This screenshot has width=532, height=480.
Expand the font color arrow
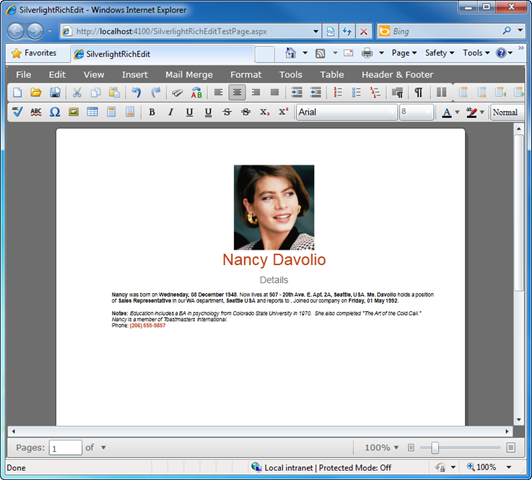(x=457, y=112)
